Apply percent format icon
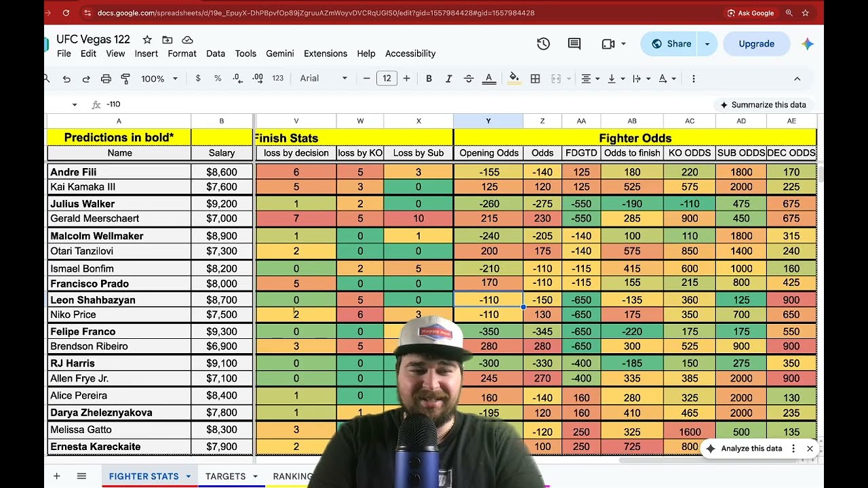 point(218,79)
